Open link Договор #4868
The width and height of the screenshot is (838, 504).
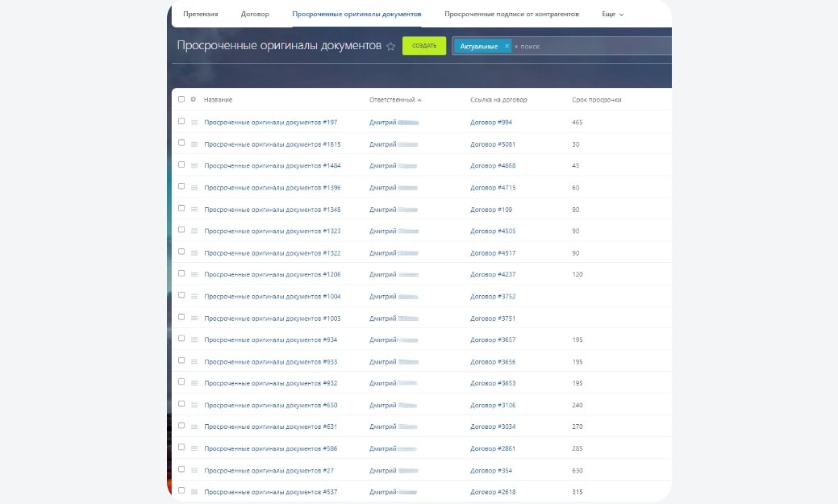493,165
